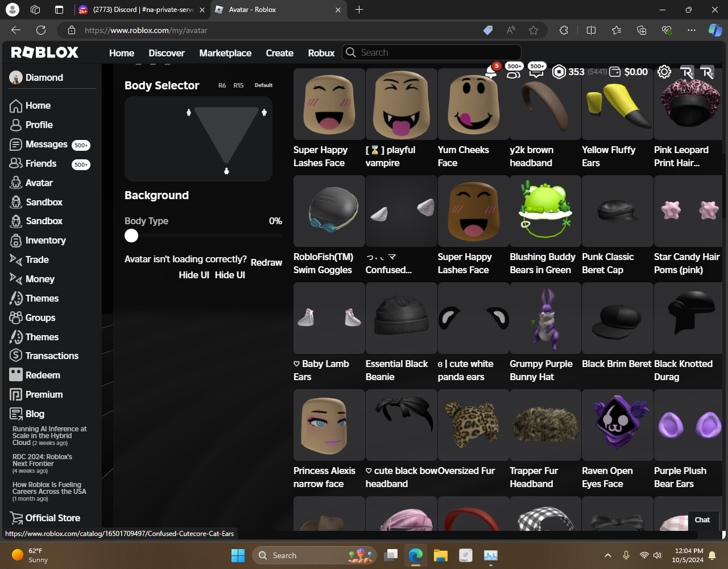This screenshot has height=569, width=728.
Task: Select Default in Body Selector
Action: (264, 85)
